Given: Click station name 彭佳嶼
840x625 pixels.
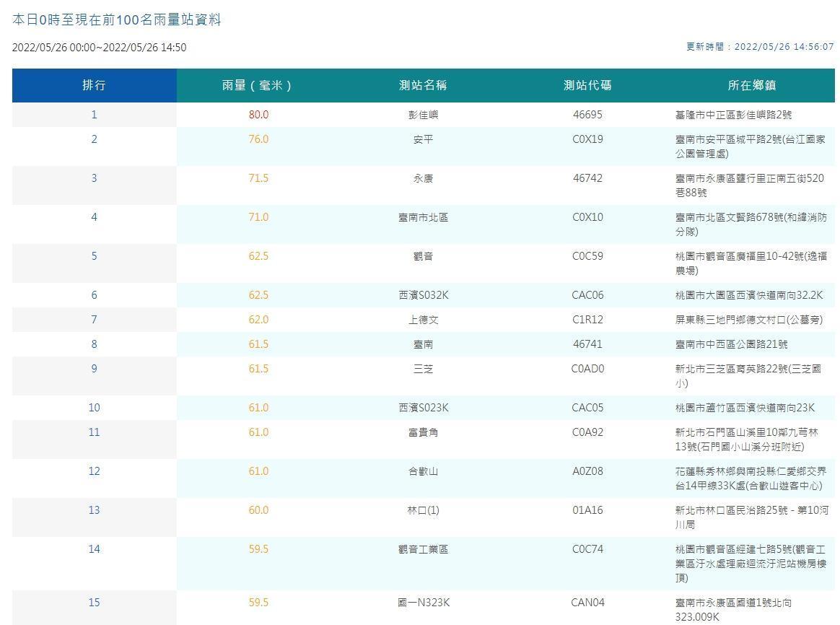Looking at the screenshot, I should coord(423,115).
